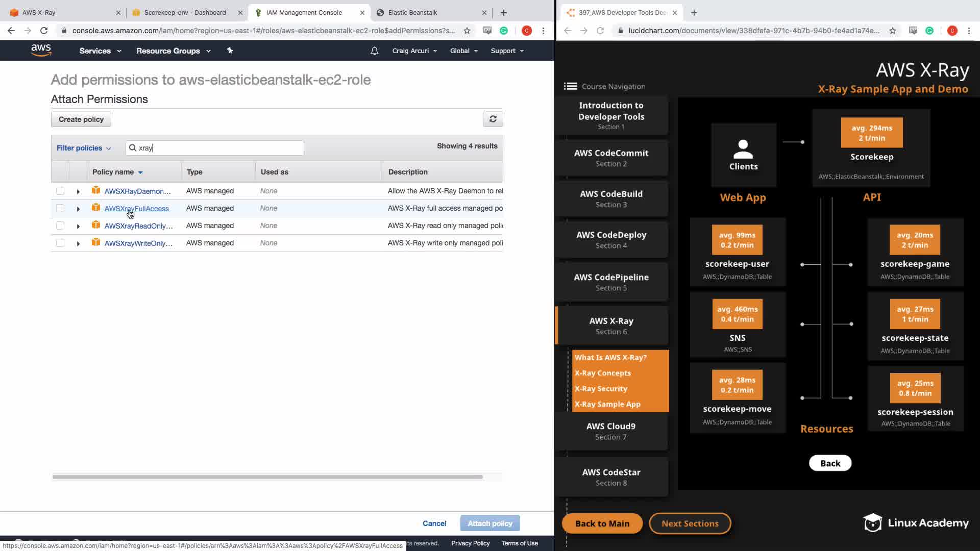Viewport: 980px width, 551px height.
Task: Select the AWSXRayDaemon policy checkbox
Action: coord(60,191)
